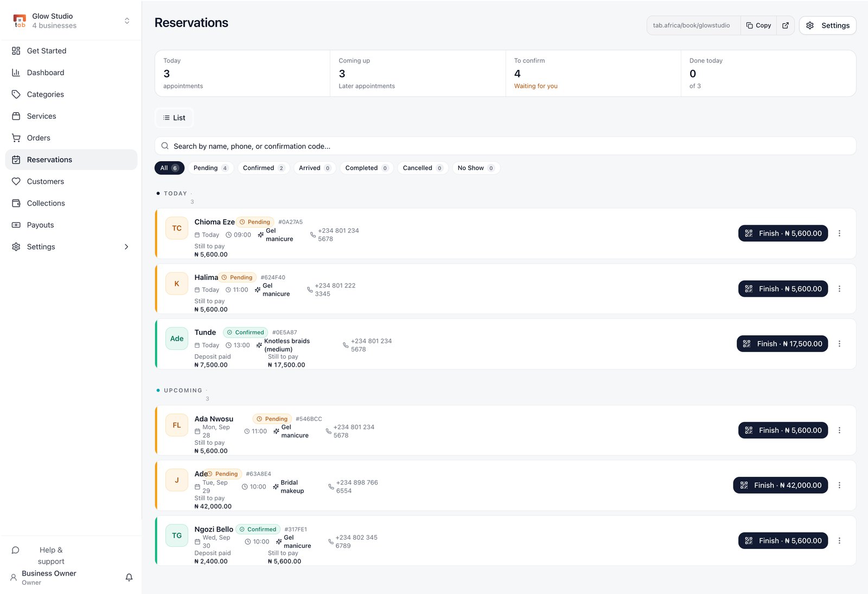Click the TG avatar on Ngozi Bello card
868x594 pixels.
coord(177,535)
